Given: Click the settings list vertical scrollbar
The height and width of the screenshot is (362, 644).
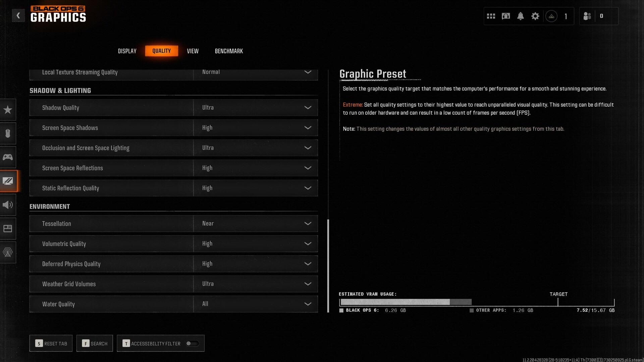Looking at the screenshot, I should click(x=328, y=266).
